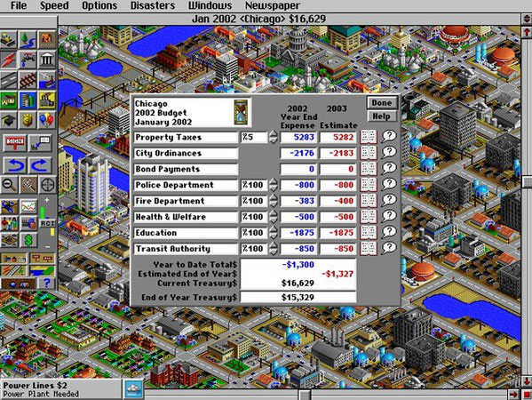Click the Help button in budget

382,116
